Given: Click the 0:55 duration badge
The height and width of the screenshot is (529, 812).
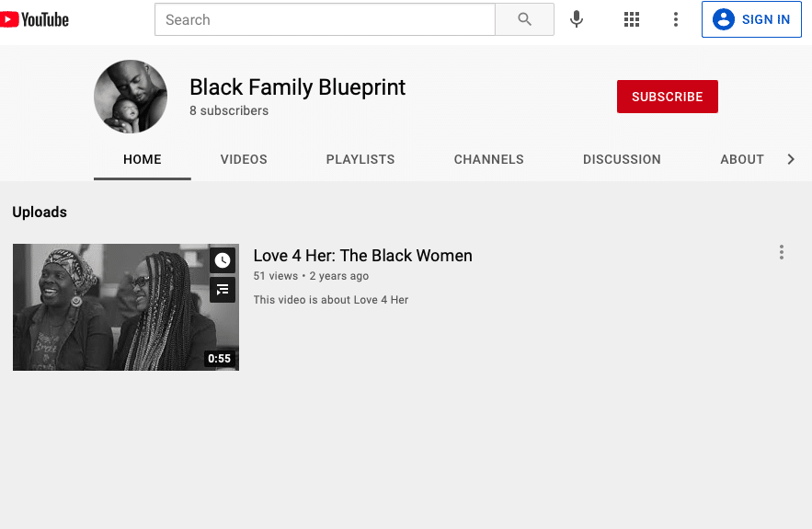Looking at the screenshot, I should 219,359.
